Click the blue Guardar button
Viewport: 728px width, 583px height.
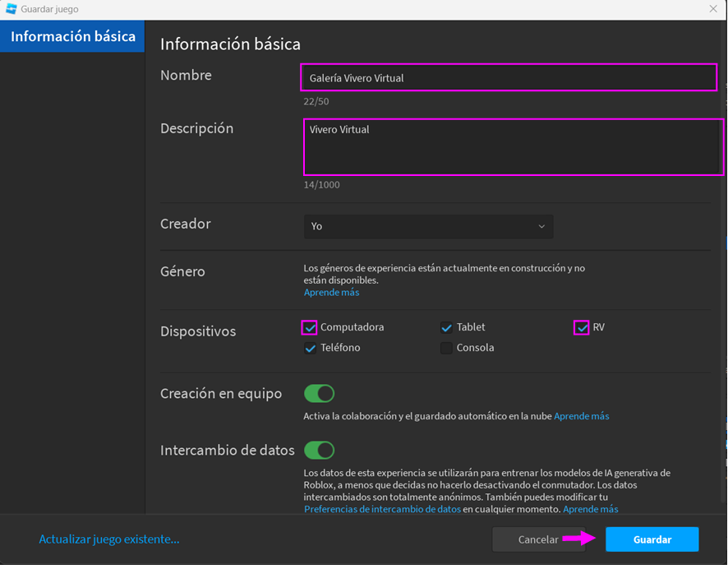(652, 539)
